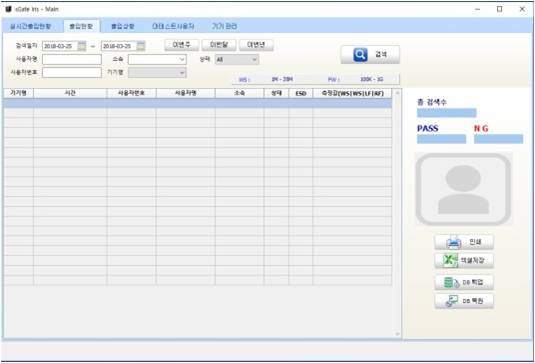Click the 이번달 (this month) button
This screenshot has width=535, height=363.
(219, 45)
